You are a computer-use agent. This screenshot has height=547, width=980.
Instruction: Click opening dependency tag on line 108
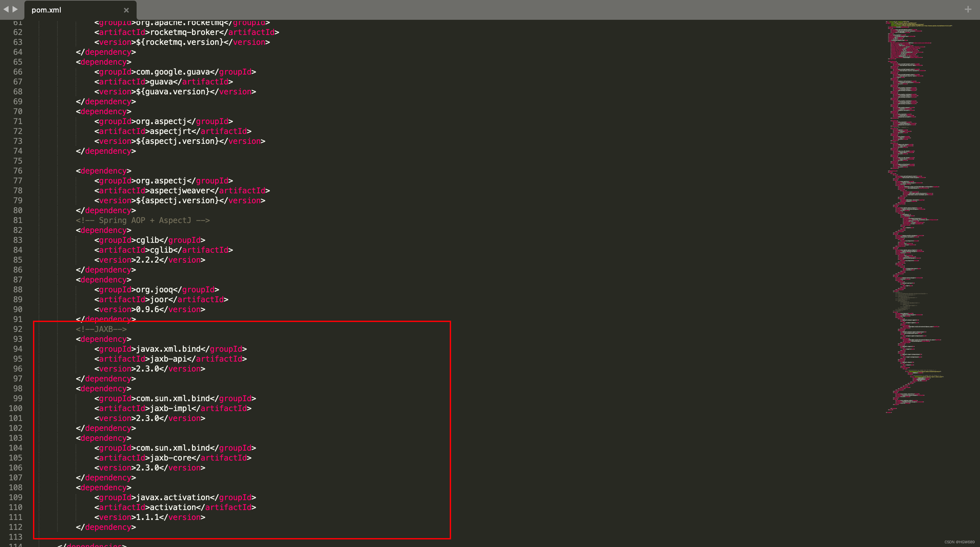click(104, 487)
